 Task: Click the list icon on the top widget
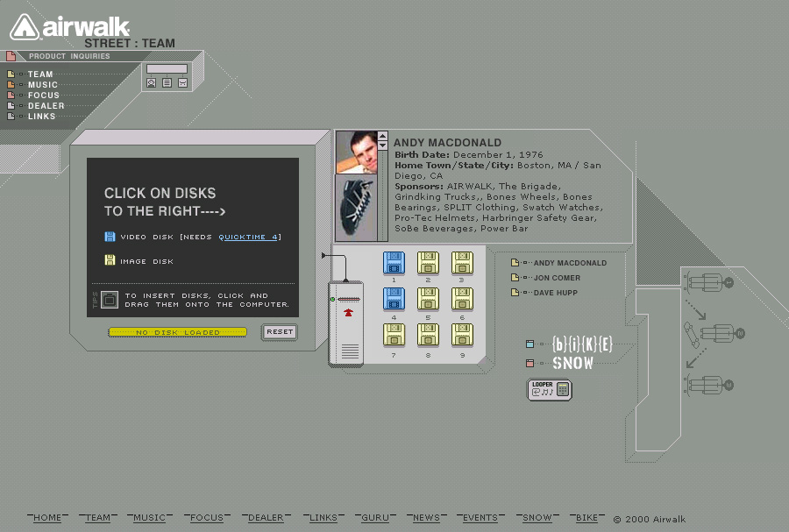pos(167,83)
